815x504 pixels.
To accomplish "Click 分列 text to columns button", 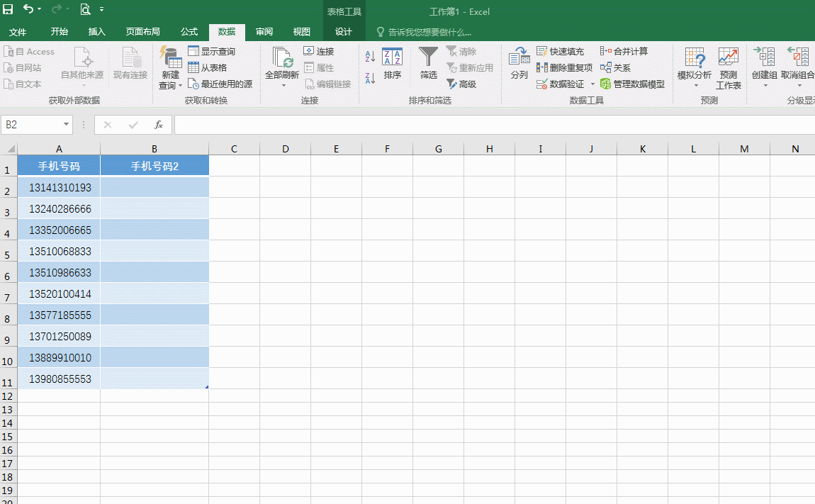I will (519, 64).
